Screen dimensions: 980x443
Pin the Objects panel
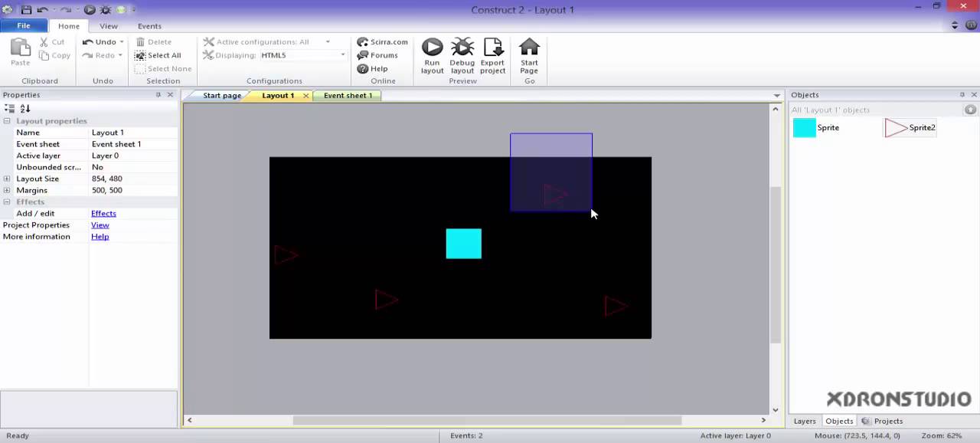point(962,94)
